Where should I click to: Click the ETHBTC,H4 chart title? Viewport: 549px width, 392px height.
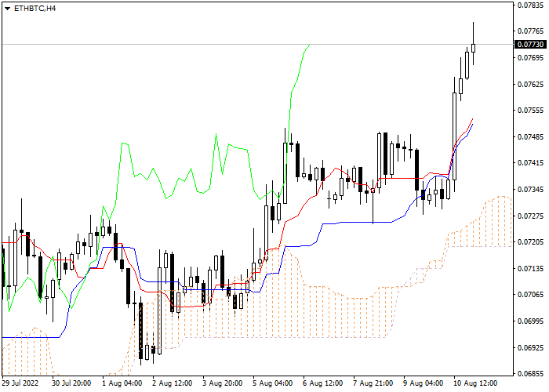pos(35,9)
